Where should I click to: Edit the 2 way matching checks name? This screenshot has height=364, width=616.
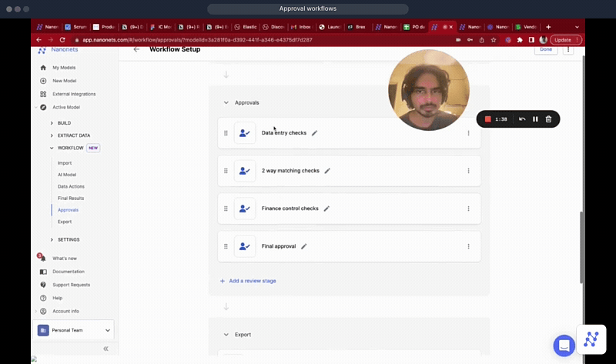(327, 171)
